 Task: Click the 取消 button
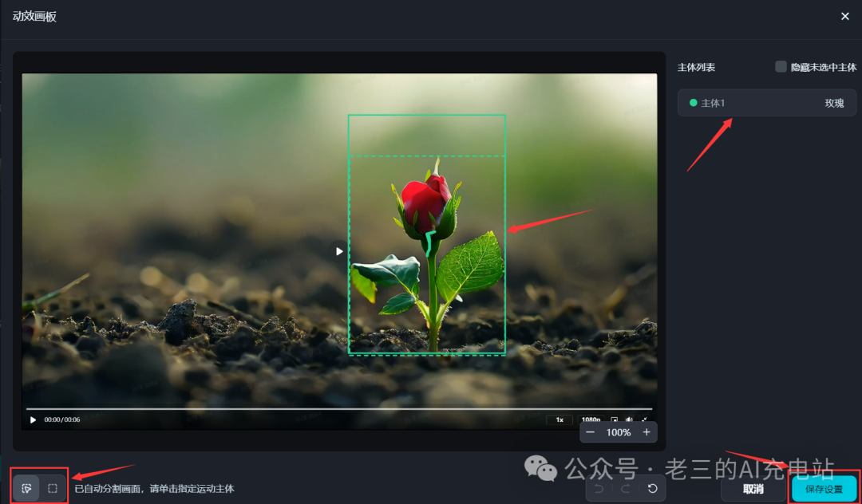(x=753, y=489)
